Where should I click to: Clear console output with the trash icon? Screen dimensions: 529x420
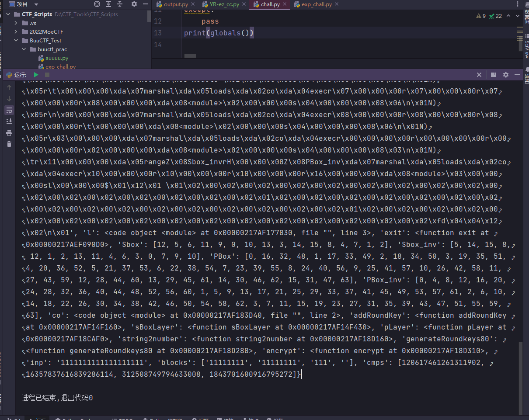9,144
